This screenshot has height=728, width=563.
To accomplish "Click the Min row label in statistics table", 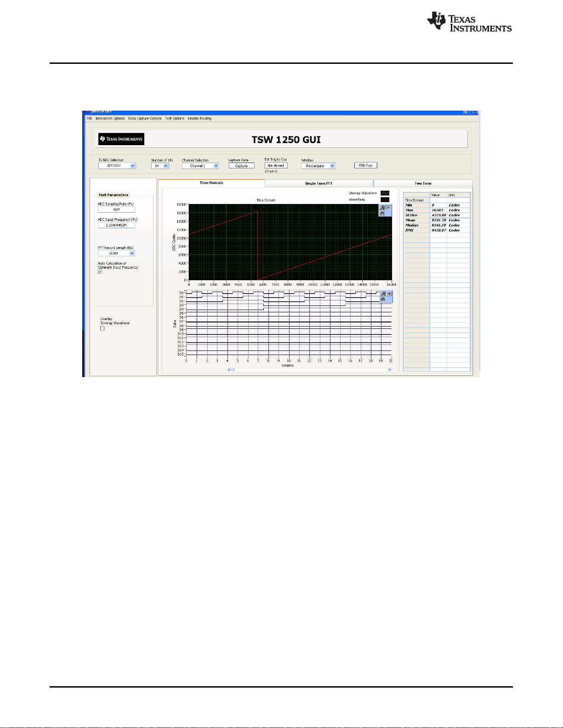I will pos(416,205).
